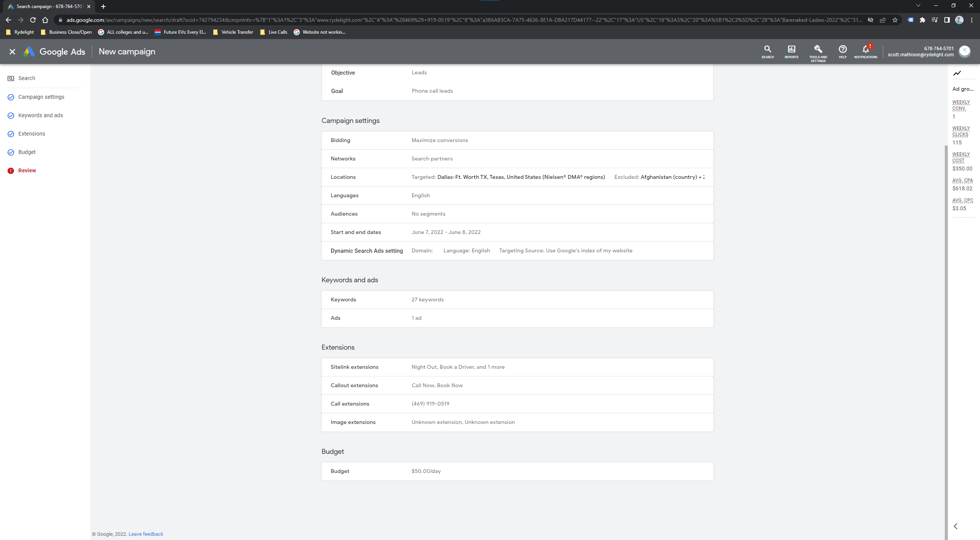Open the Notifications bell icon

(x=865, y=49)
